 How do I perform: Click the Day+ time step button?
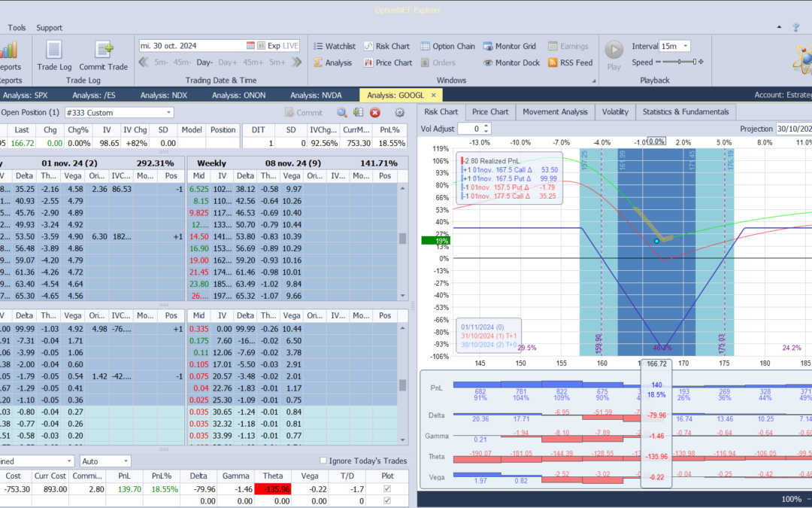[227, 62]
